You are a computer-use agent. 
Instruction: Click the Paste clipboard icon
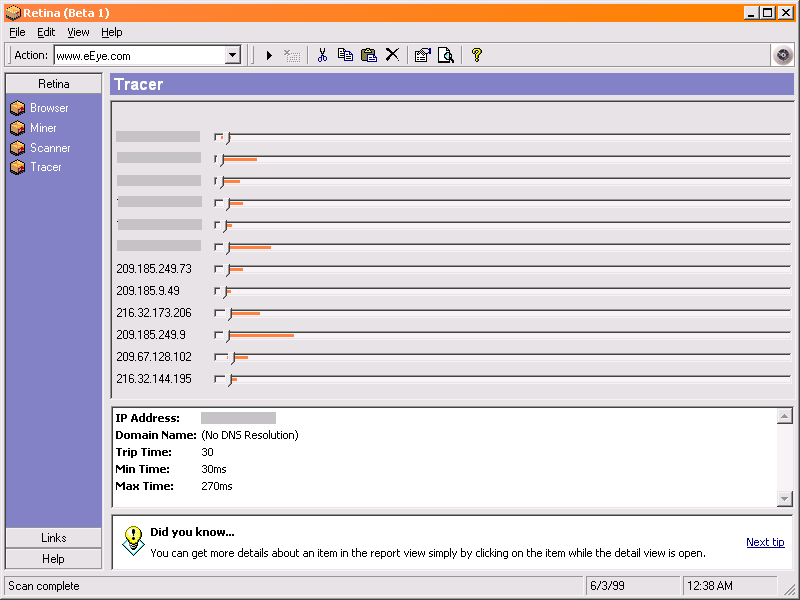tap(368, 55)
